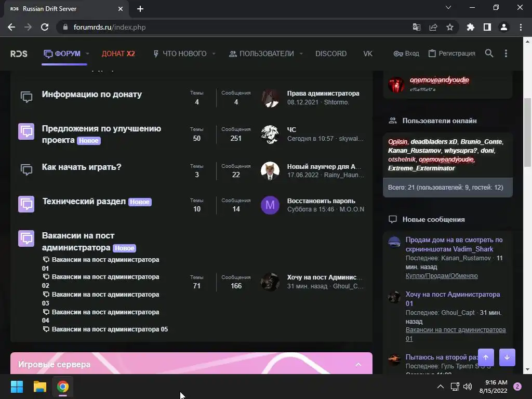The height and width of the screenshot is (399, 532).
Task: Open the Новый лаунчер thread link
Action: 324,167
